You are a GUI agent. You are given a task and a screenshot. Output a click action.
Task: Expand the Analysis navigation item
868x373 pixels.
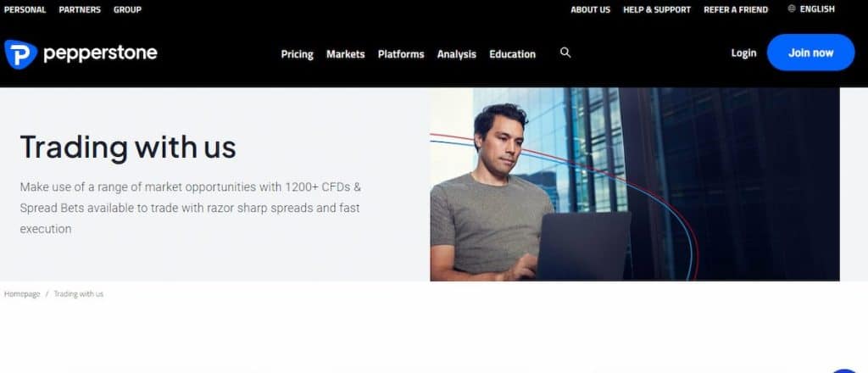[457, 54]
